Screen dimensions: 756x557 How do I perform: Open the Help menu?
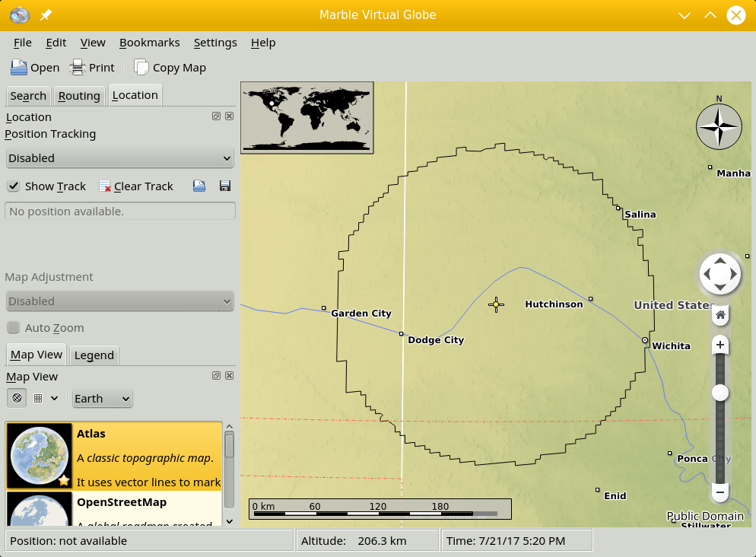pyautogui.click(x=263, y=43)
